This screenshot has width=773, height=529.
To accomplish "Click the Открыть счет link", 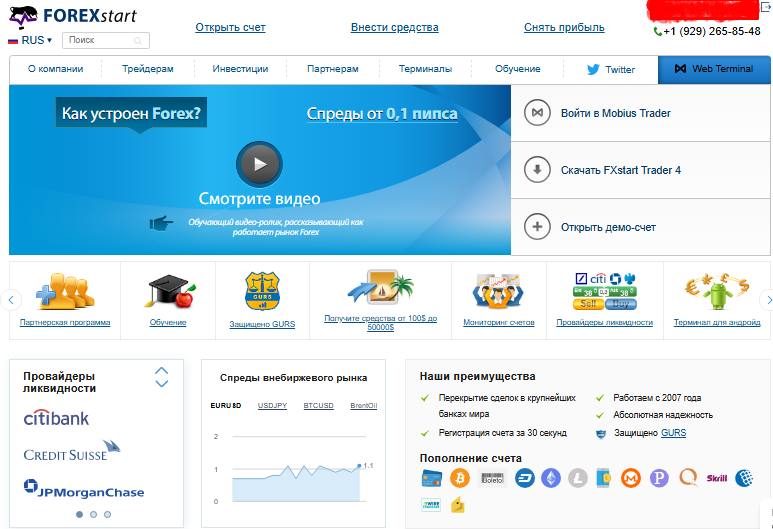I will point(230,28).
